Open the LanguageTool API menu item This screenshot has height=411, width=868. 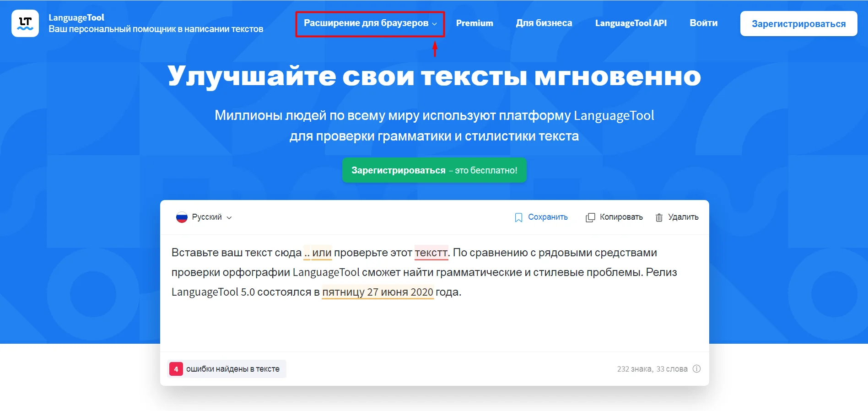[x=631, y=23]
